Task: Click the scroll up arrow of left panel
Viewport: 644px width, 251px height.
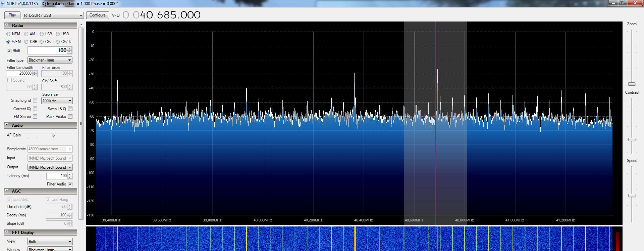Action: coord(81,25)
